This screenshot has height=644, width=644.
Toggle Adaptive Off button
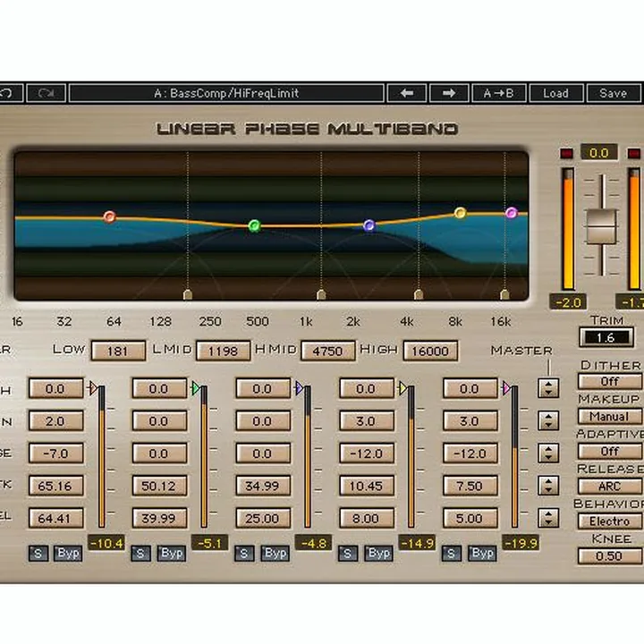(610, 452)
